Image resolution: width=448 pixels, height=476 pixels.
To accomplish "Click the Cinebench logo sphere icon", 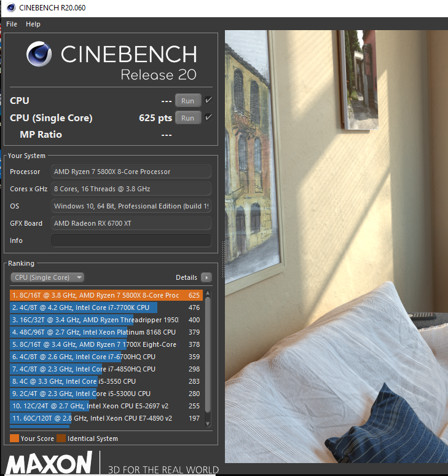I will coord(39,54).
